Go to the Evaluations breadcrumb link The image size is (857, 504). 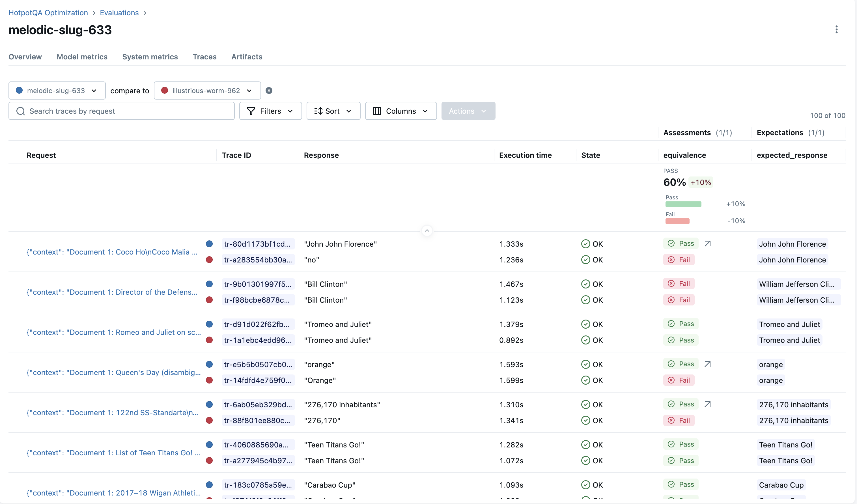(x=119, y=12)
